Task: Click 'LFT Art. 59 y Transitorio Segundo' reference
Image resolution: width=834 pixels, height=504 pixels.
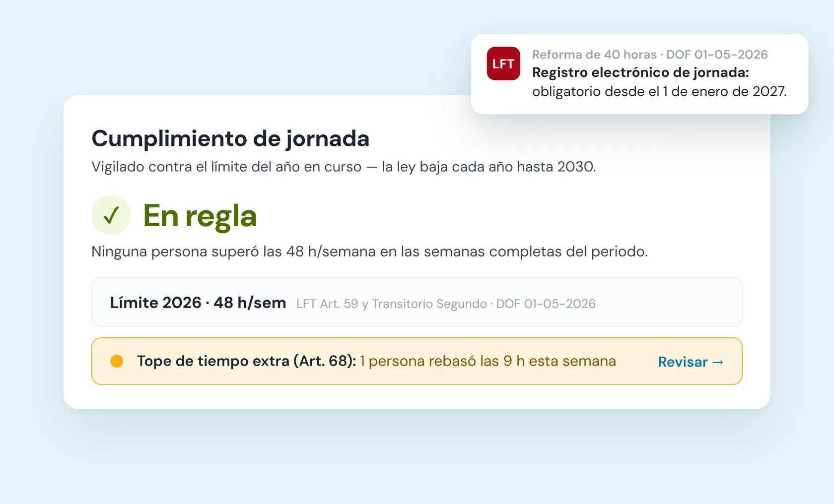Action: [x=392, y=304]
